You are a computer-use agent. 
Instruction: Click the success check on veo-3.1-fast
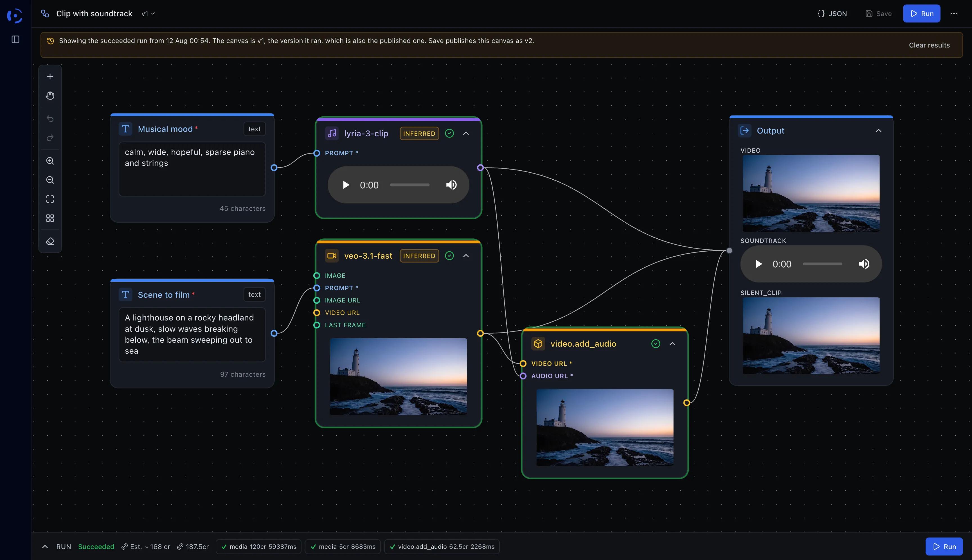pos(449,256)
